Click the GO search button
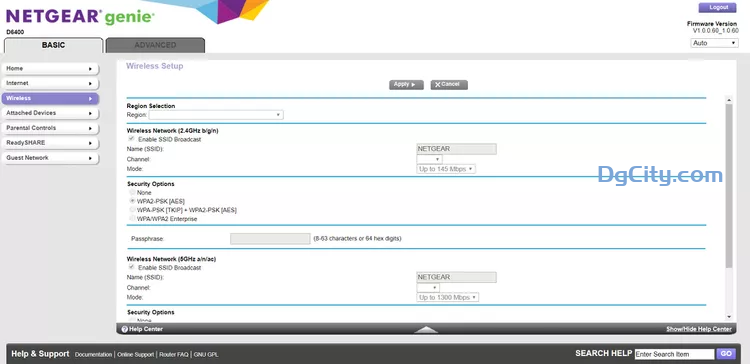The width and height of the screenshot is (750, 364). pos(726,354)
